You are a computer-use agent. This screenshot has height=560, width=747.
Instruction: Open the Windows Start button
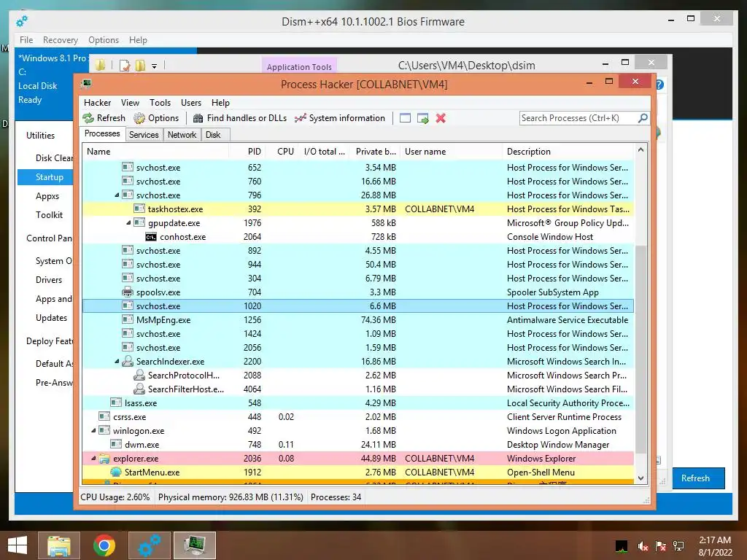[x=18, y=545]
